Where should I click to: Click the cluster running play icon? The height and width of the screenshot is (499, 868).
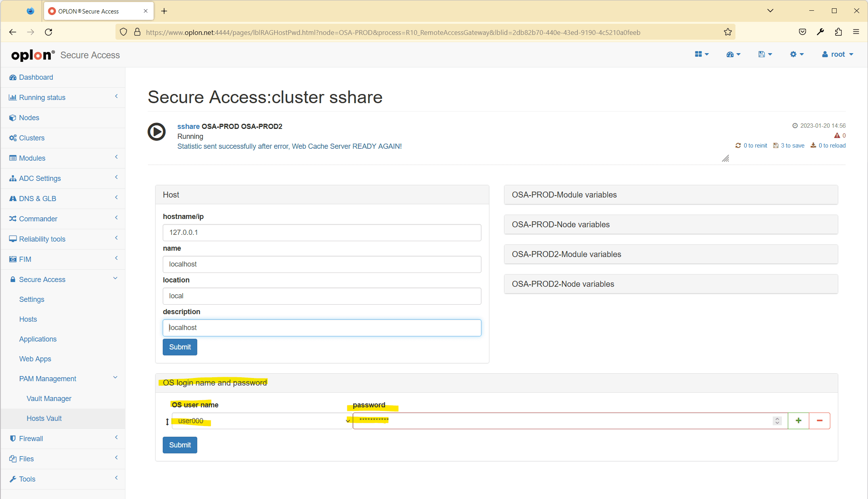156,132
